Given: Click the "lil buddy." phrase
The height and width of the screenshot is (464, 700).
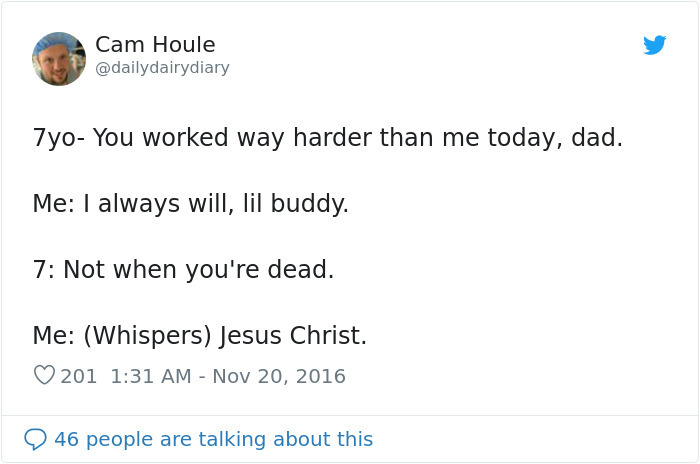Looking at the screenshot, I should click(x=296, y=204).
